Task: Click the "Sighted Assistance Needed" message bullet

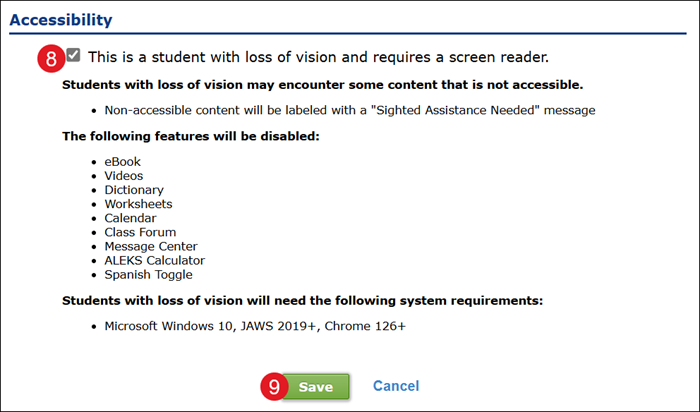Action: [350, 109]
